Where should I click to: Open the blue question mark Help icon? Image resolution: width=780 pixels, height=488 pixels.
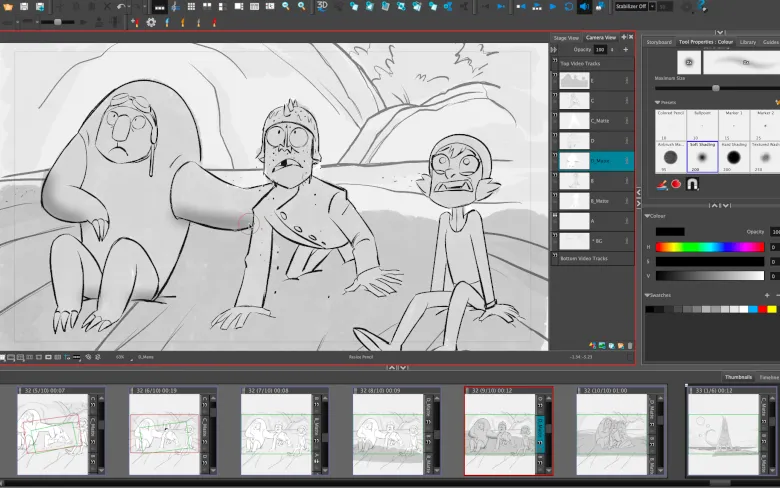701,6
